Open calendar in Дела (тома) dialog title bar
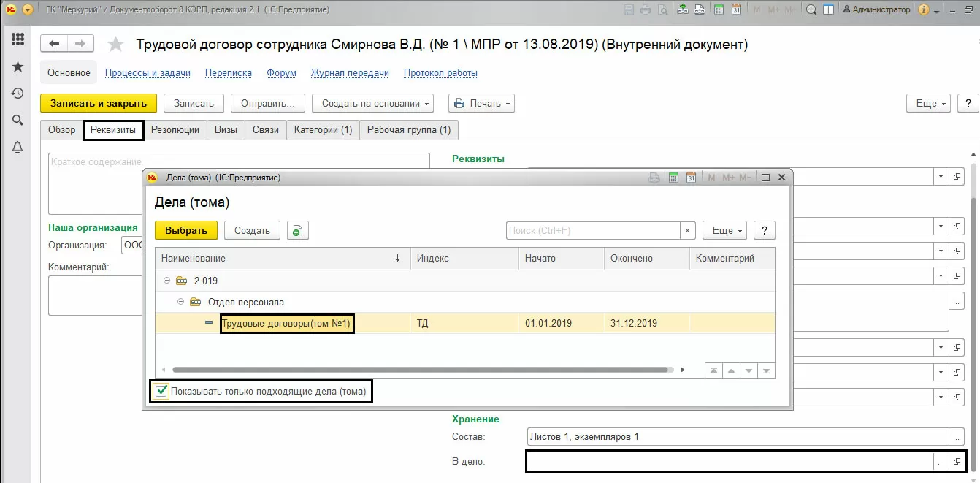Viewport: 980px width, 483px height. 691,178
